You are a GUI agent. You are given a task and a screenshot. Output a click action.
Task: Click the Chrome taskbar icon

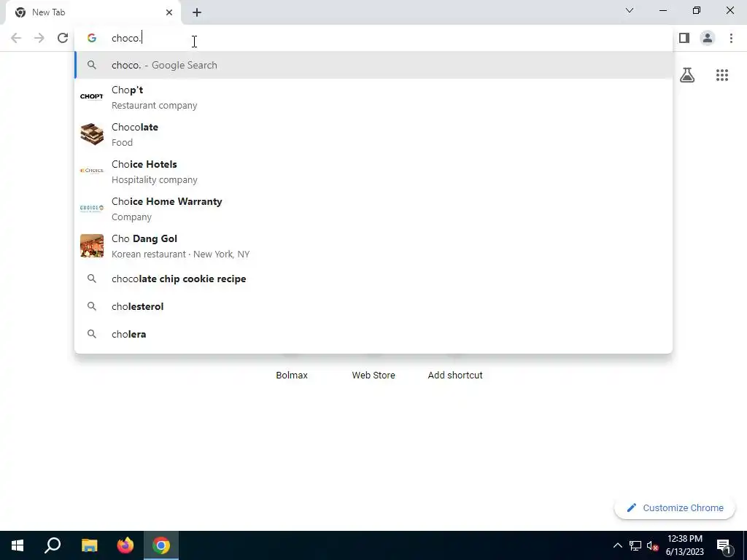(161, 545)
